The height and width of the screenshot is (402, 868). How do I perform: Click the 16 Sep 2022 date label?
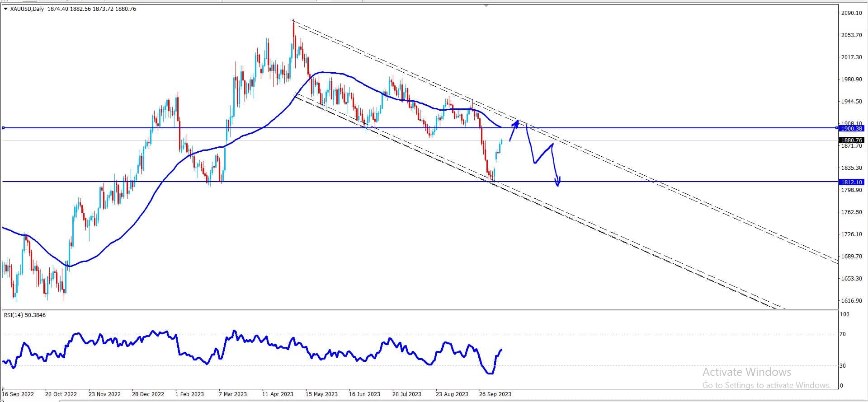pos(18,394)
